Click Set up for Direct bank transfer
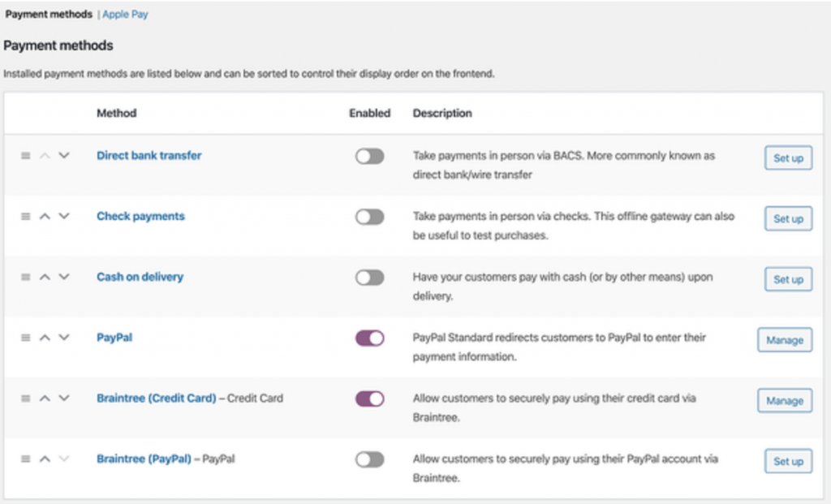 pos(788,158)
